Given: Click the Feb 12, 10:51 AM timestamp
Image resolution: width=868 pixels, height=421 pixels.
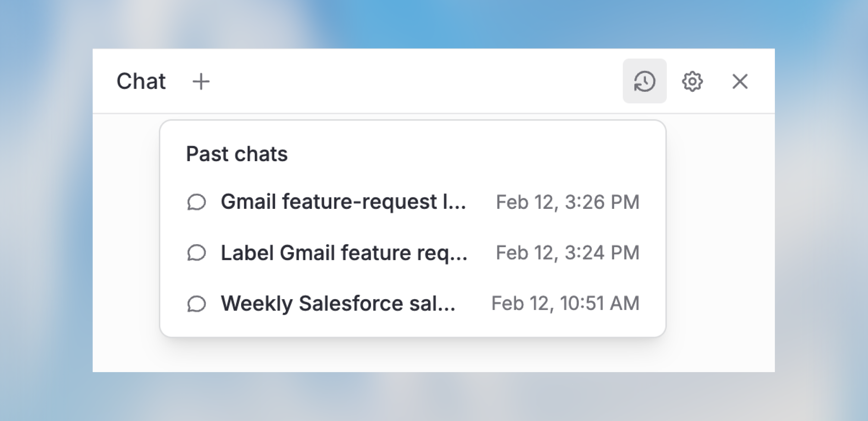Looking at the screenshot, I should click(565, 303).
